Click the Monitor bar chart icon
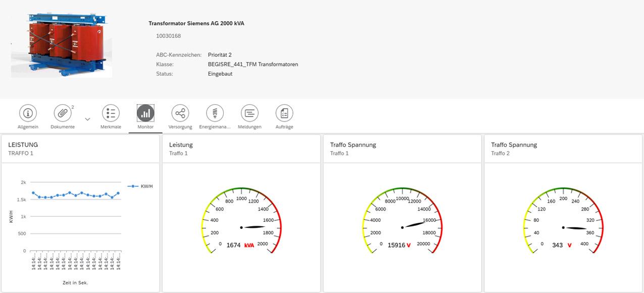Image resolution: width=644 pixels, height=293 pixels. [x=145, y=113]
